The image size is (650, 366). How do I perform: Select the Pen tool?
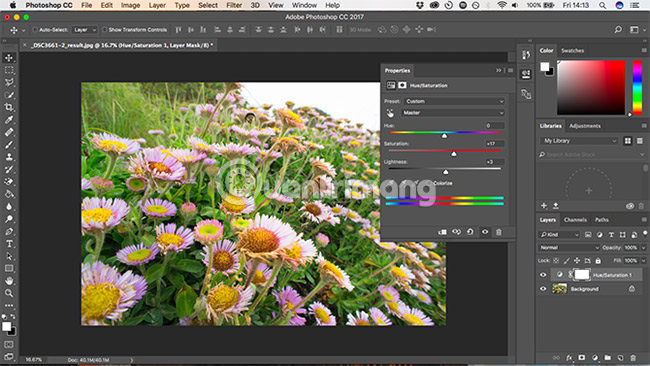[9, 232]
